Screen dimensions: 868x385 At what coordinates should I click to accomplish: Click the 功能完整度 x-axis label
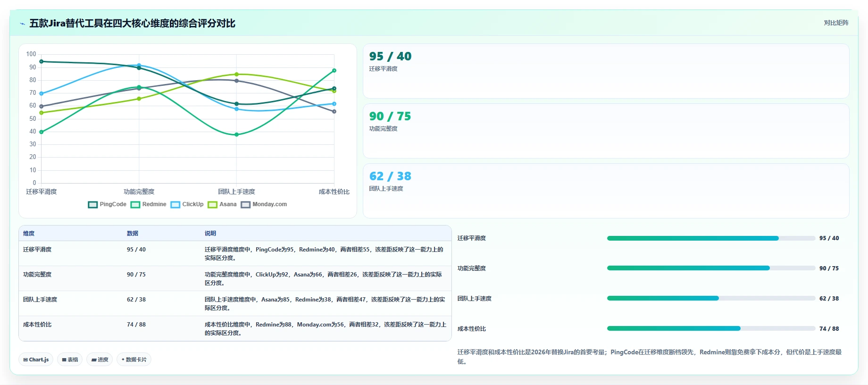[139, 192]
